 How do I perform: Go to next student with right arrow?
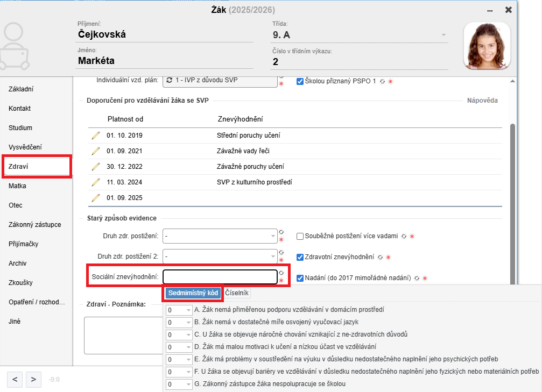click(x=33, y=379)
